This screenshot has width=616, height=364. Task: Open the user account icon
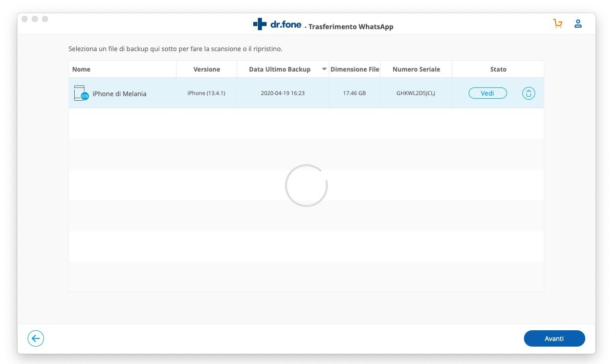(x=578, y=24)
